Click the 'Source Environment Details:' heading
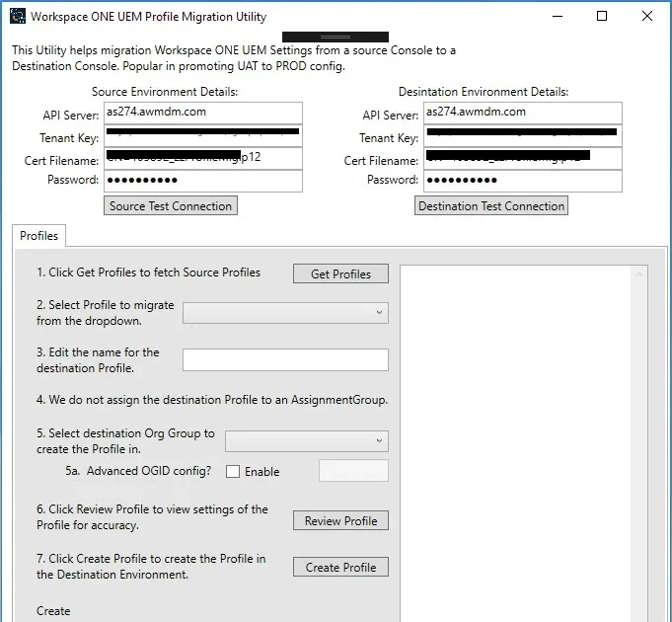The image size is (672, 622). [165, 92]
